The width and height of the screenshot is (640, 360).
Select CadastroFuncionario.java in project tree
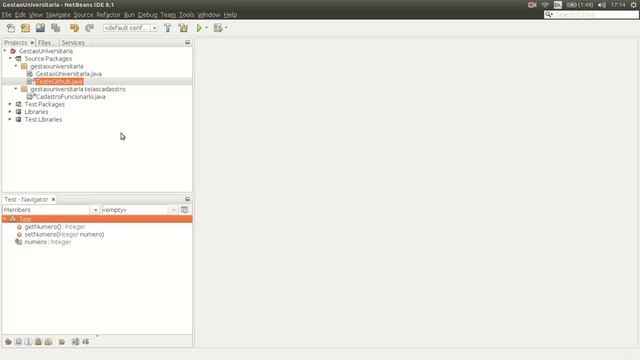click(x=71, y=97)
